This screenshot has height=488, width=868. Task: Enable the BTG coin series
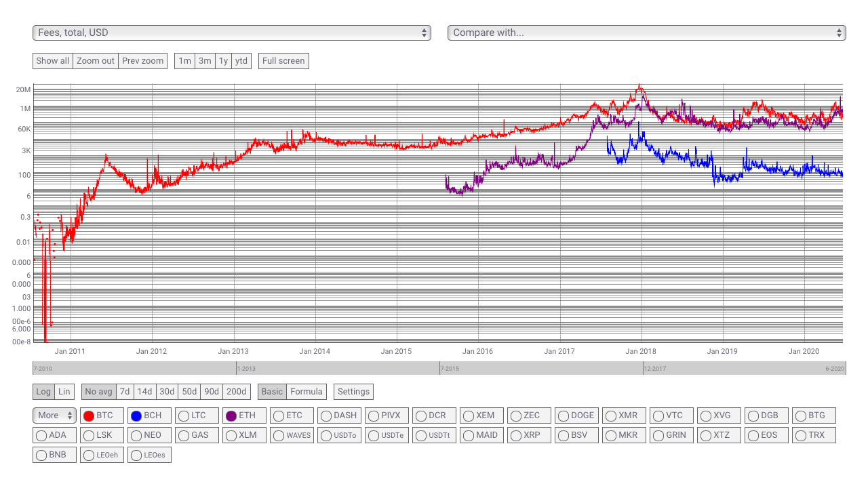pyautogui.click(x=814, y=415)
